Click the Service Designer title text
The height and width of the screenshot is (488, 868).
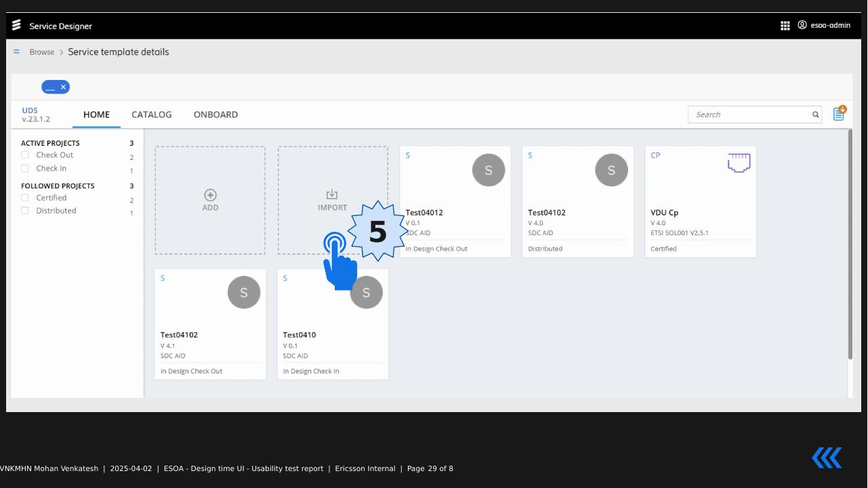tap(60, 26)
